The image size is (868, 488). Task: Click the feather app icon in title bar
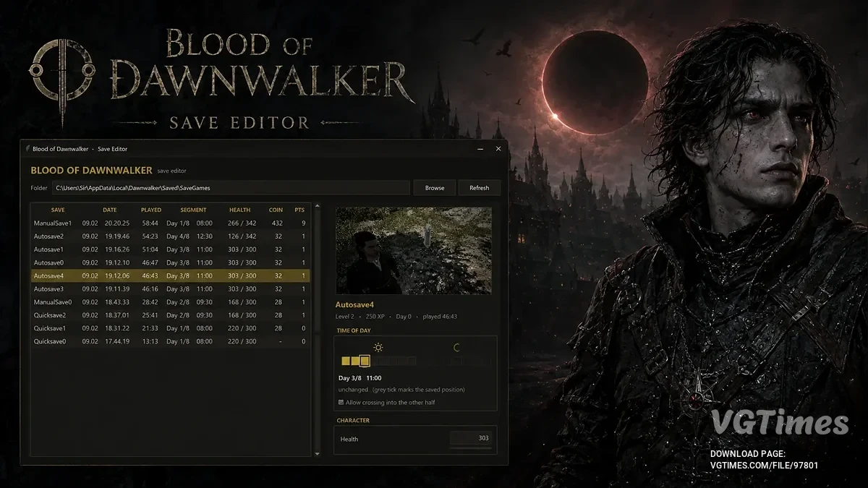click(x=27, y=149)
